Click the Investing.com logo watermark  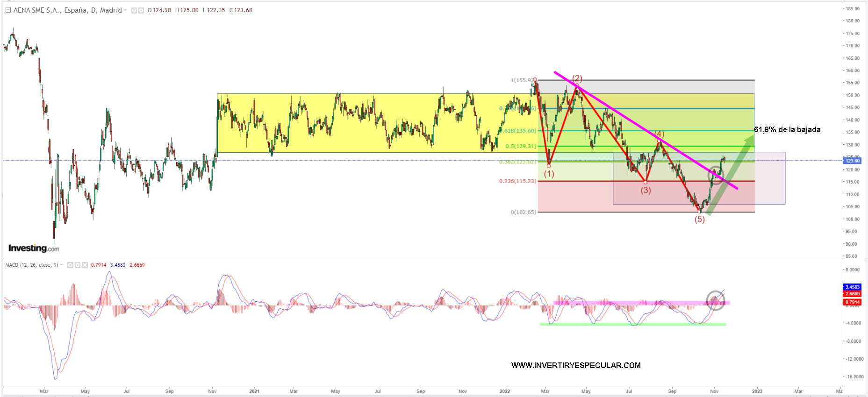[x=34, y=248]
